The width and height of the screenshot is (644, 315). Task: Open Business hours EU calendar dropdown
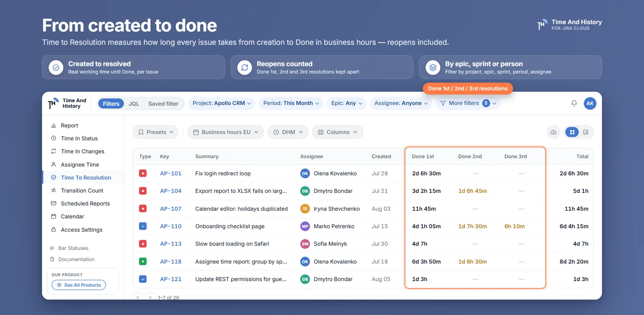pos(226,132)
